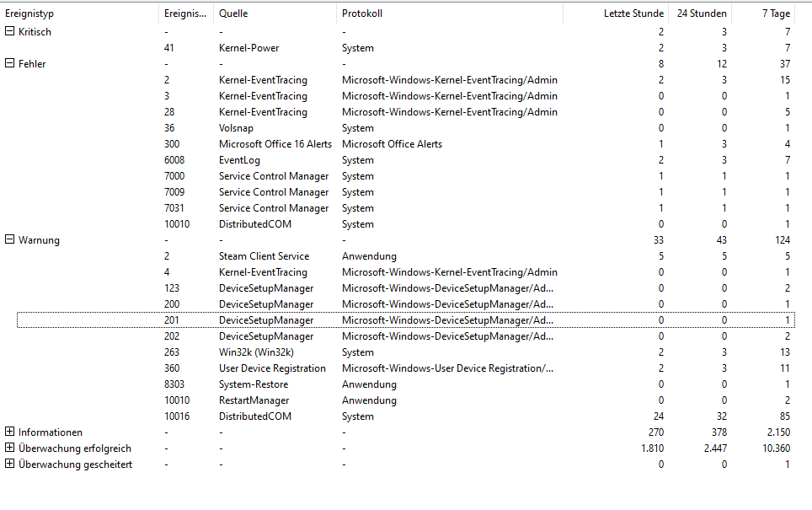Select Service Control Manager event 7000
The image size is (812, 510).
tap(405, 176)
